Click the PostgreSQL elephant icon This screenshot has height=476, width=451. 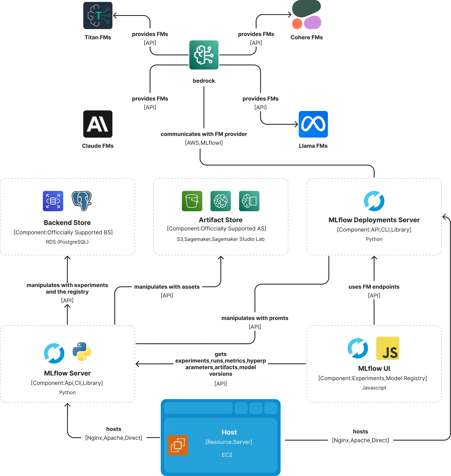[x=82, y=201]
